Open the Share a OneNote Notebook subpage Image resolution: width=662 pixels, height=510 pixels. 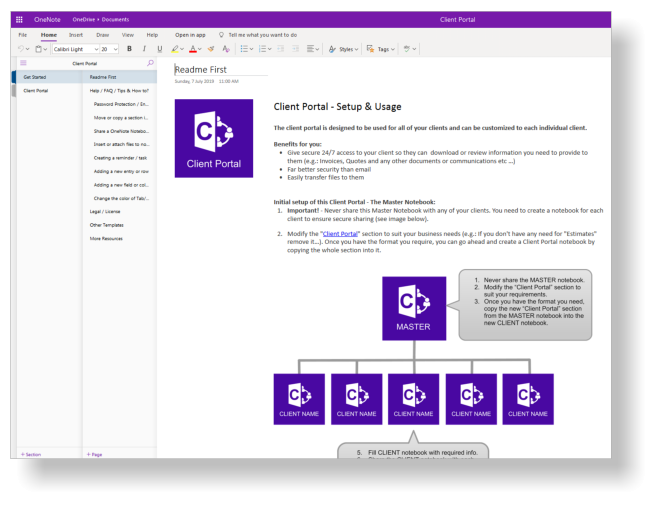click(120, 131)
